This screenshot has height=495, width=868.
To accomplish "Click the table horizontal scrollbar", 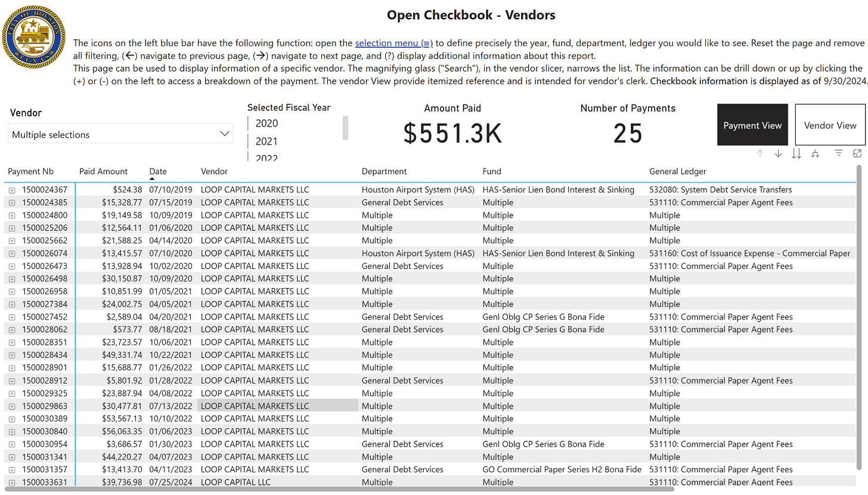I will 340,489.
